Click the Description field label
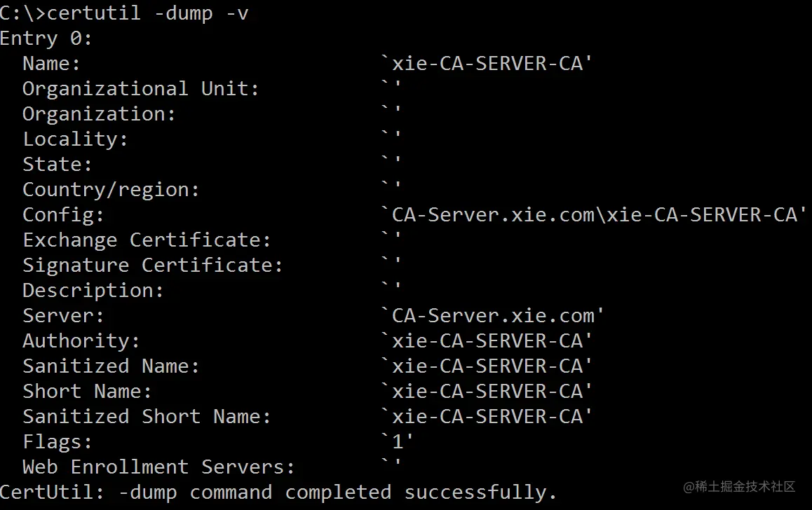This screenshot has height=510, width=812. 93,291
